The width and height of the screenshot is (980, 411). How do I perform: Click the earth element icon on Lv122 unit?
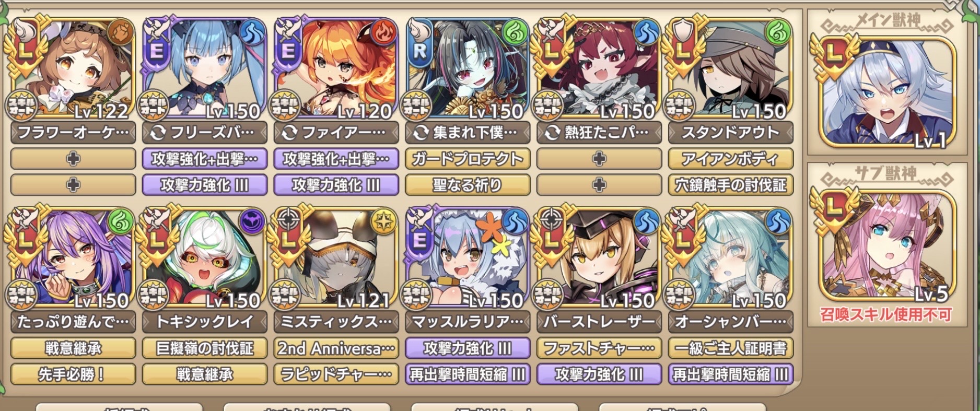coord(122,32)
